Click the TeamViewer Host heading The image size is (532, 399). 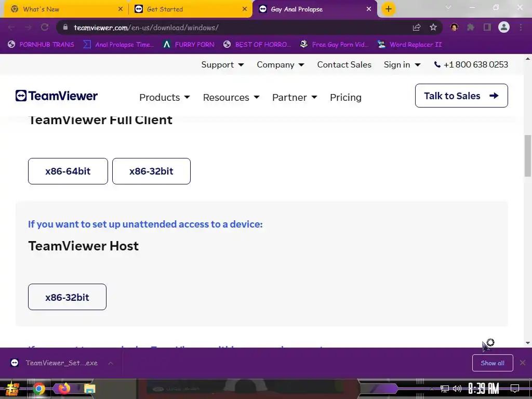[x=84, y=246]
